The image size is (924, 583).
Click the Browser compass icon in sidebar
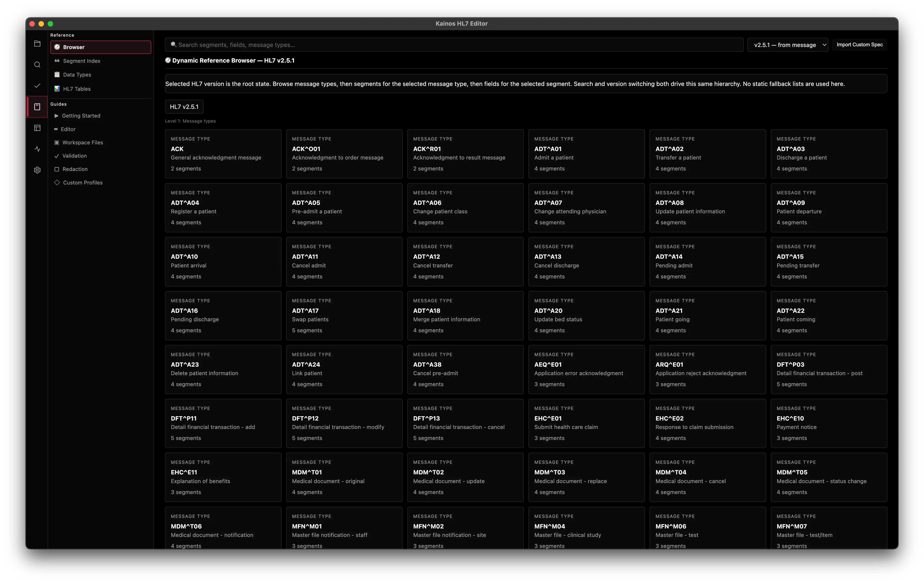click(57, 47)
